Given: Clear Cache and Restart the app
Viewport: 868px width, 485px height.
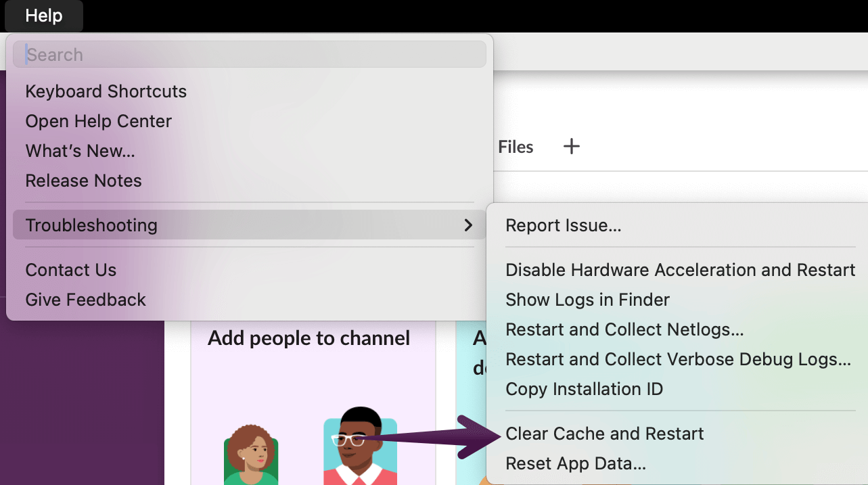Looking at the screenshot, I should 604,434.
